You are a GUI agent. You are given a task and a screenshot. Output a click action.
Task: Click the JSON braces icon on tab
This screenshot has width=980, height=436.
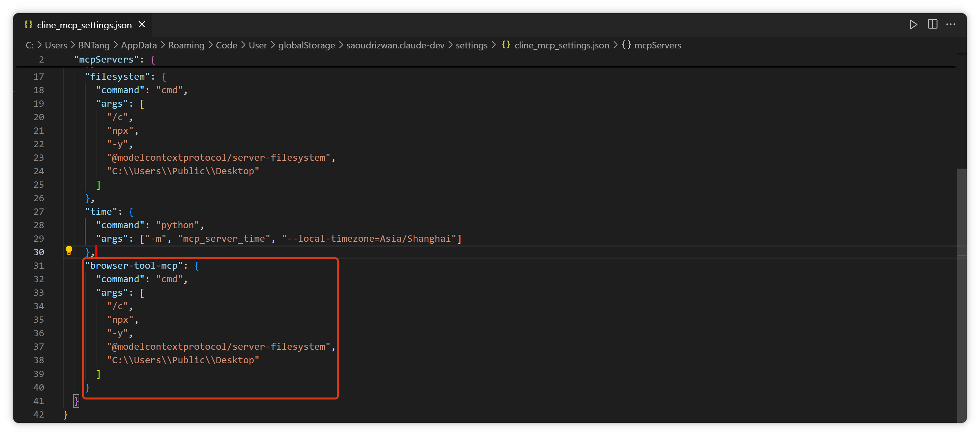[x=28, y=25]
